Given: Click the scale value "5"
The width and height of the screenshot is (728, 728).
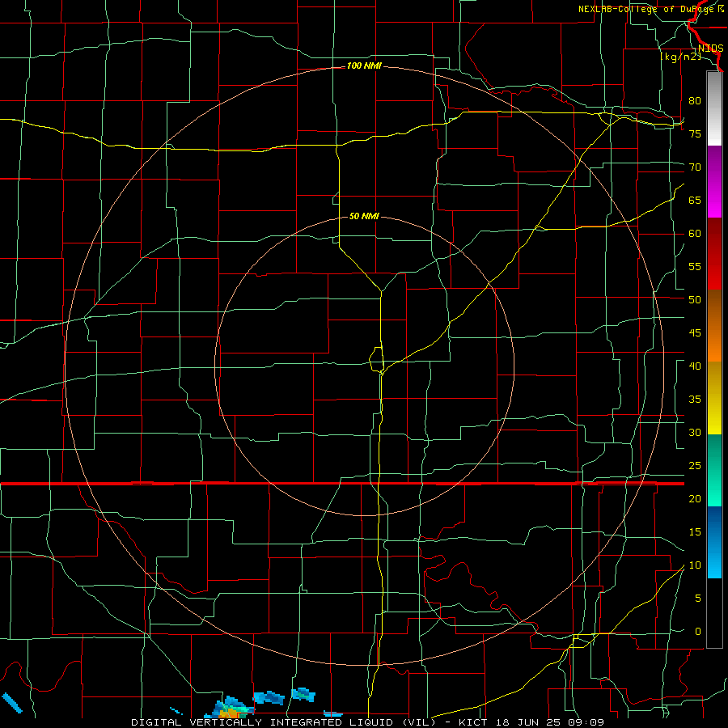Looking at the screenshot, I should click(x=698, y=599).
